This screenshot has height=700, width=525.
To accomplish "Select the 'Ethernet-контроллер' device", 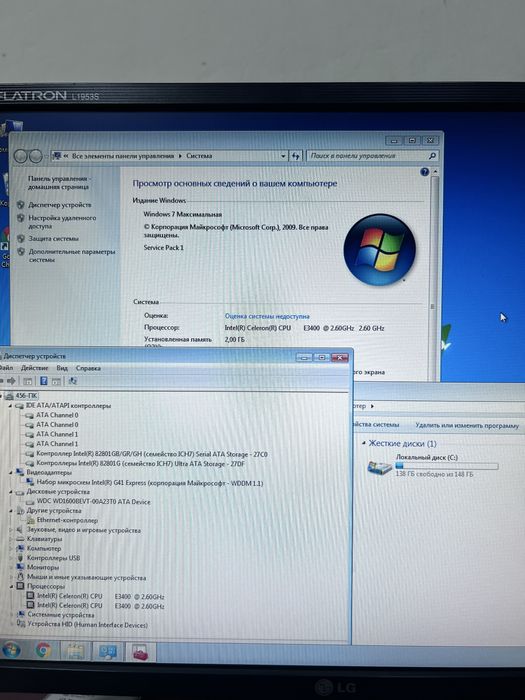I will pyautogui.click(x=67, y=520).
